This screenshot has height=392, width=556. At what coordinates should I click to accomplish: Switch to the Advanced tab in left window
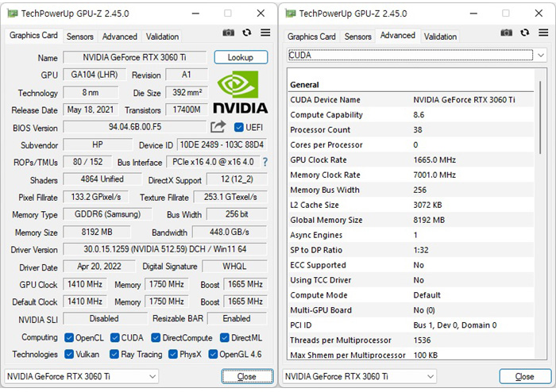119,37
